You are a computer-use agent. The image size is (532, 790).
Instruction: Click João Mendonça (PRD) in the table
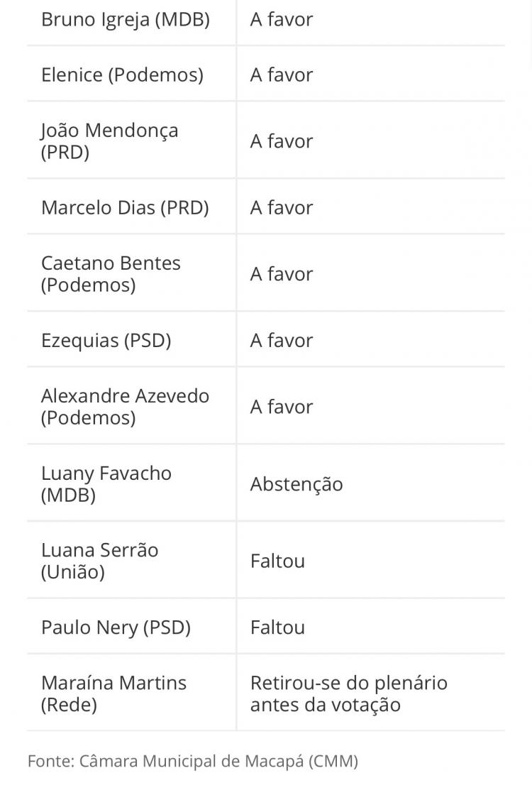pos(110,141)
